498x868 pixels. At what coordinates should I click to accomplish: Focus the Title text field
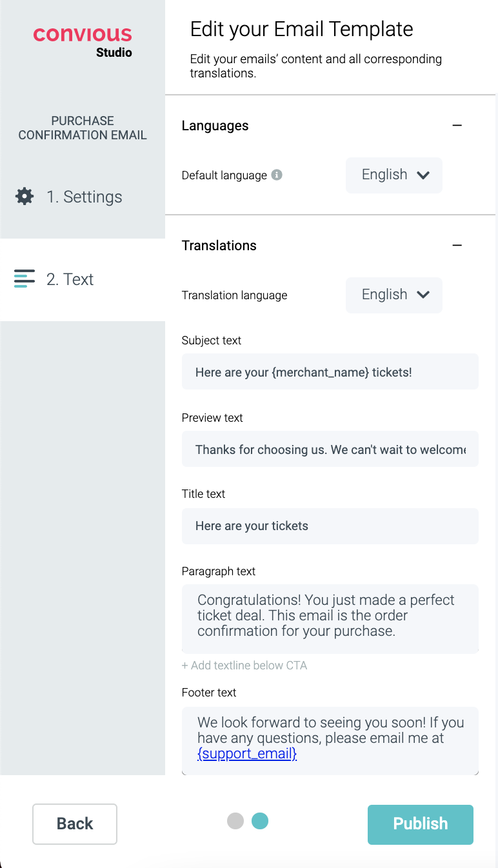click(330, 526)
